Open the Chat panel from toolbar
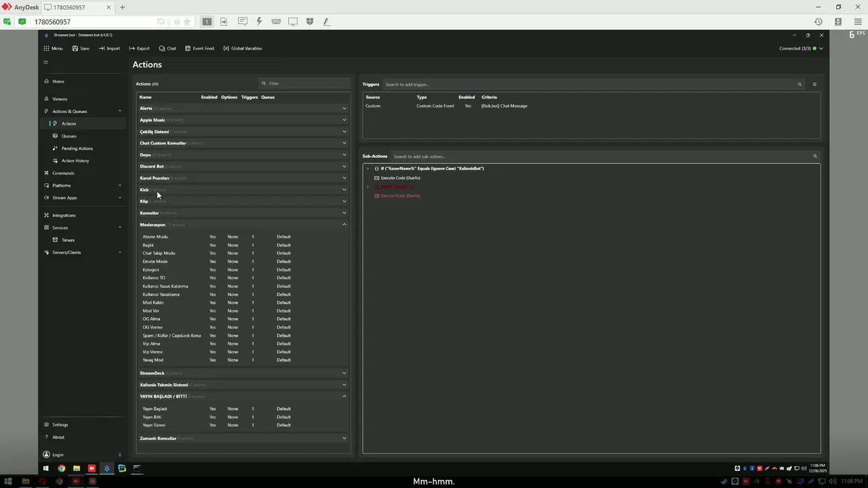Image resolution: width=868 pixels, height=488 pixels. pyautogui.click(x=167, y=48)
